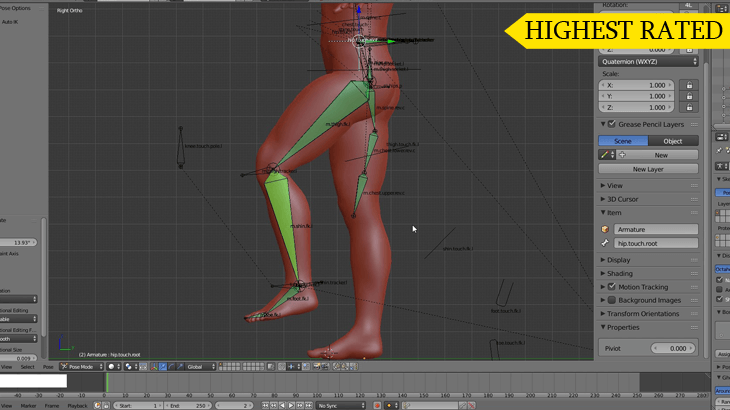The image size is (730, 410).
Task: Toggle the lock for Scale Z
Action: [x=689, y=108]
